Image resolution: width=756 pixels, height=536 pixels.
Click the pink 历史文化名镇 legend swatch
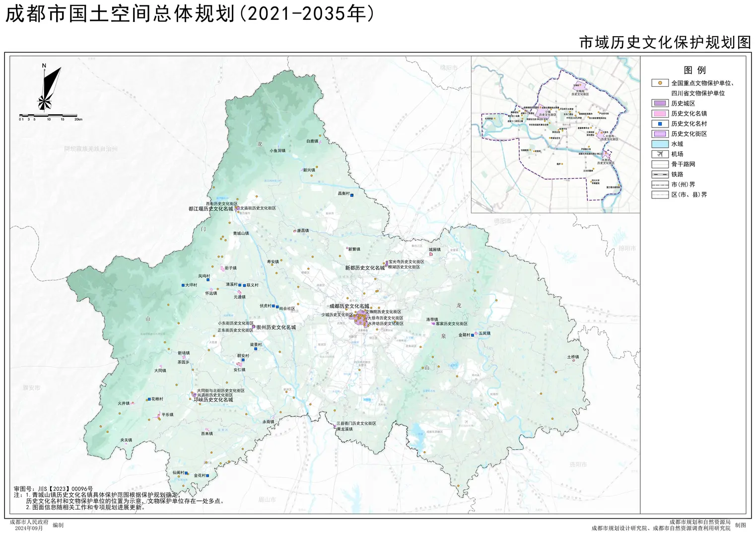pyautogui.click(x=660, y=114)
